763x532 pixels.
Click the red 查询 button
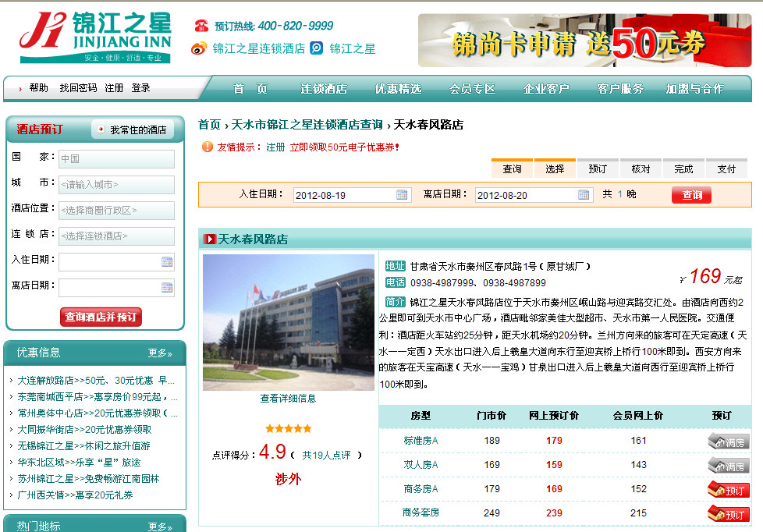691,195
